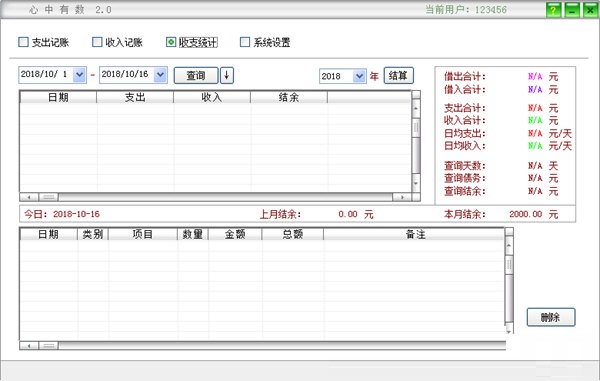This screenshot has width=600, height=381.
Task: Click upper table horizontal scrollbar right arrow
Action: point(402,197)
